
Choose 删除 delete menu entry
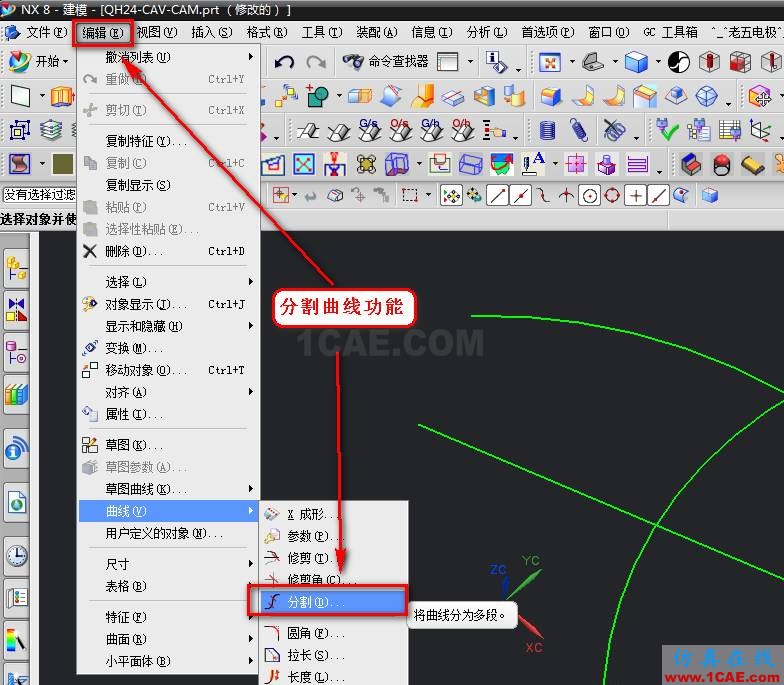[168, 251]
